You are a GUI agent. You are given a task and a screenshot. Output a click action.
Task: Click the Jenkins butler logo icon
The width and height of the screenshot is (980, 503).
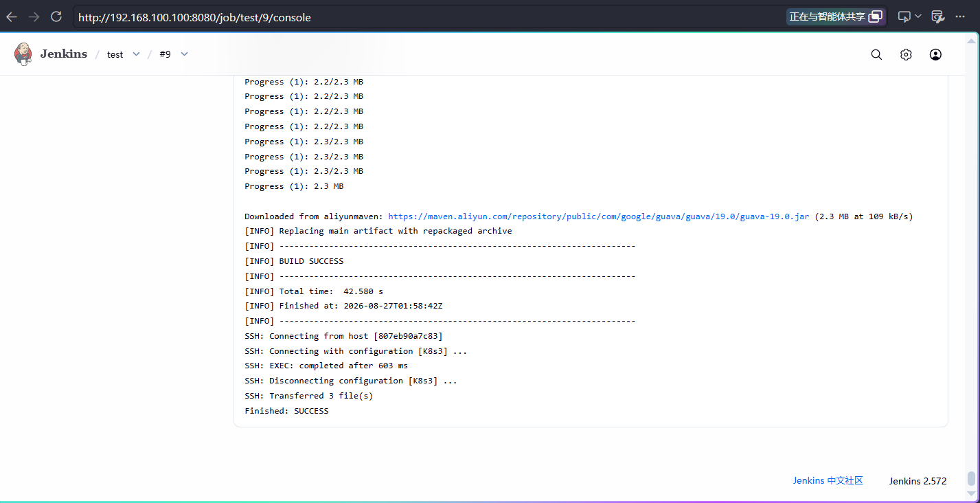point(23,54)
